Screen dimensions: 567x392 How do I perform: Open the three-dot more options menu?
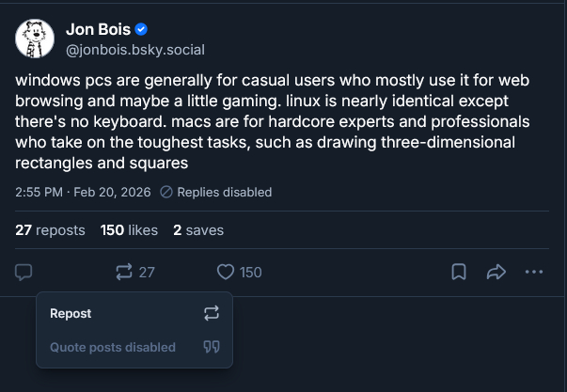click(534, 272)
